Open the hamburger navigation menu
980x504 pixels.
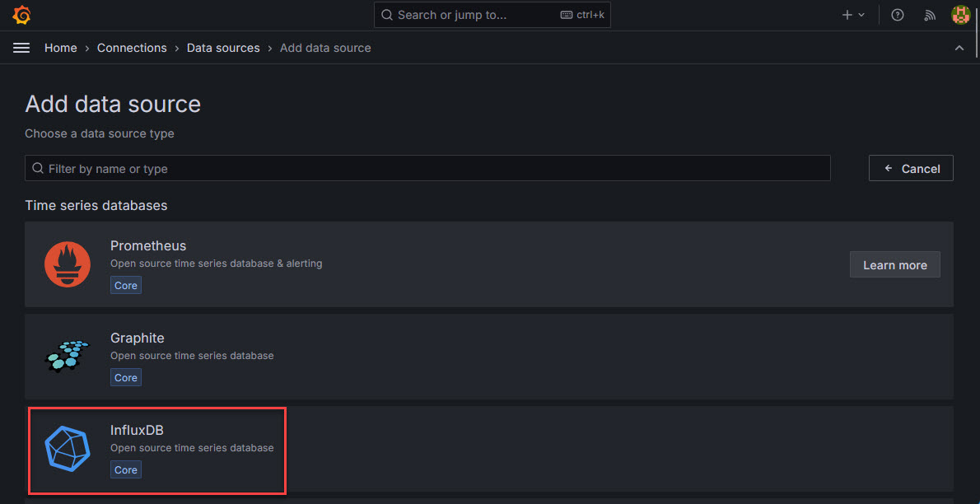tap(21, 47)
